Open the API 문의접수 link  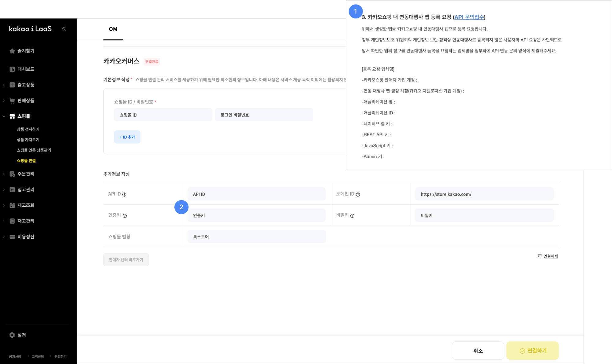click(469, 17)
